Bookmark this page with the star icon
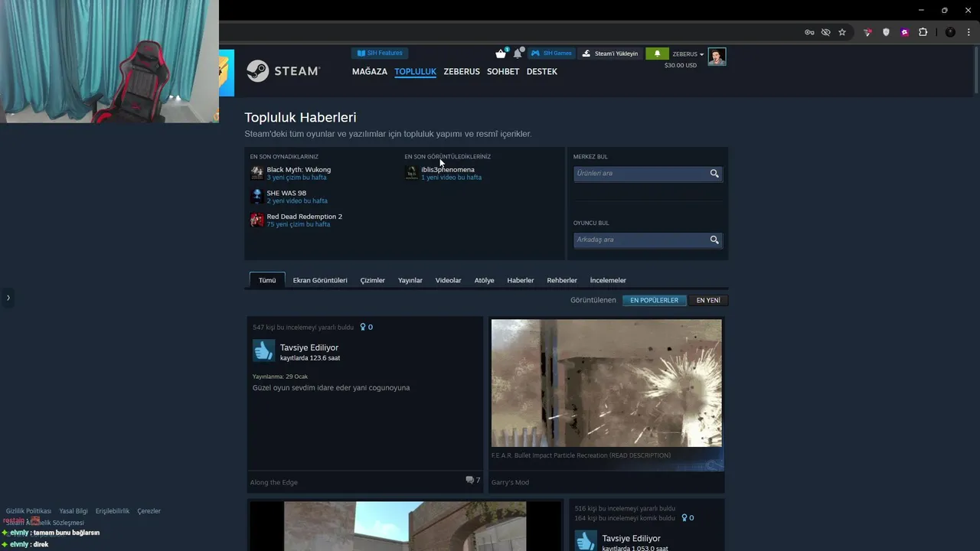The width and height of the screenshot is (980, 551). (842, 32)
